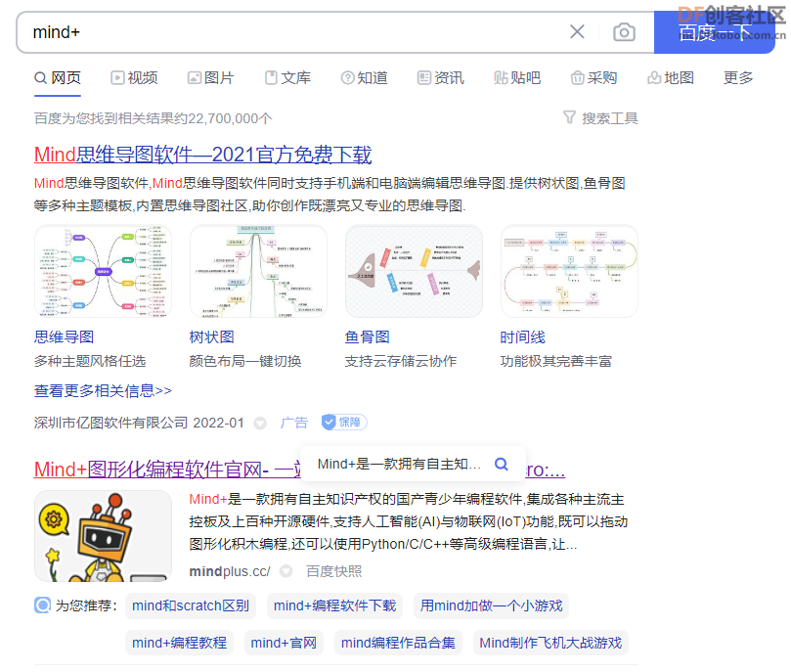791x672 pixels.
Task: Click the tree diagram thumbnail image
Action: [x=258, y=271]
